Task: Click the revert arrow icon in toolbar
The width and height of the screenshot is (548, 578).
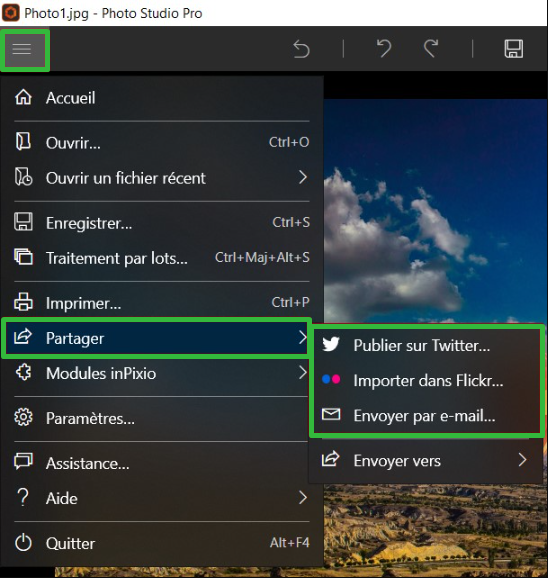Action: pos(301,49)
